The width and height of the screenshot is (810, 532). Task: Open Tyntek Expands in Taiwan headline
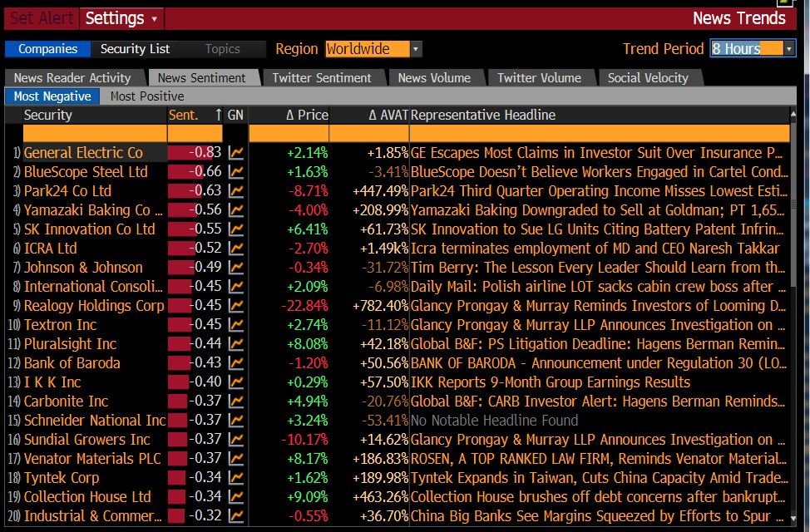click(x=600, y=478)
